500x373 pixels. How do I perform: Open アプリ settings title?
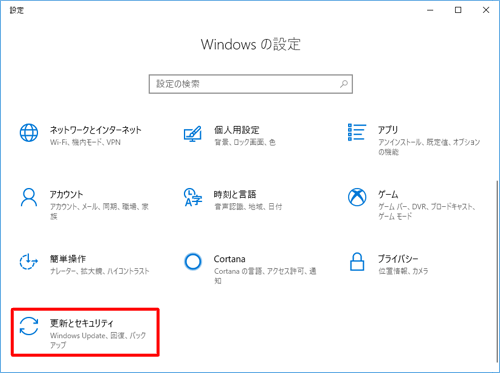(388, 130)
